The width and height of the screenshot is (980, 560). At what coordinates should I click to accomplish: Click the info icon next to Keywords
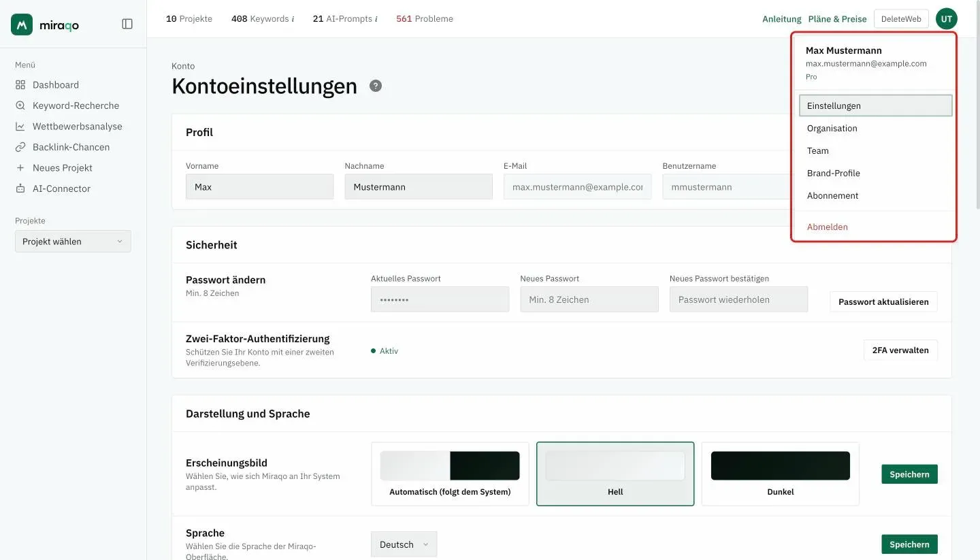(293, 19)
